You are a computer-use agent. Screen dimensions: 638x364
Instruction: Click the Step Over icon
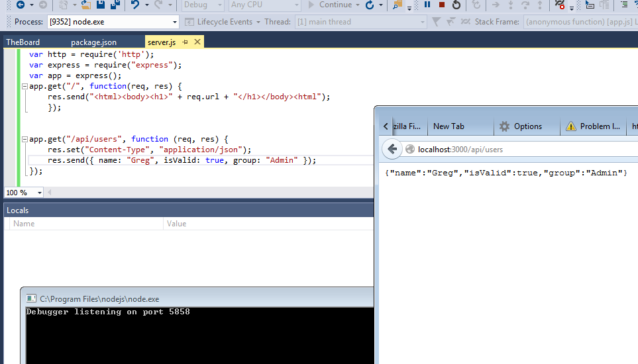tap(525, 5)
